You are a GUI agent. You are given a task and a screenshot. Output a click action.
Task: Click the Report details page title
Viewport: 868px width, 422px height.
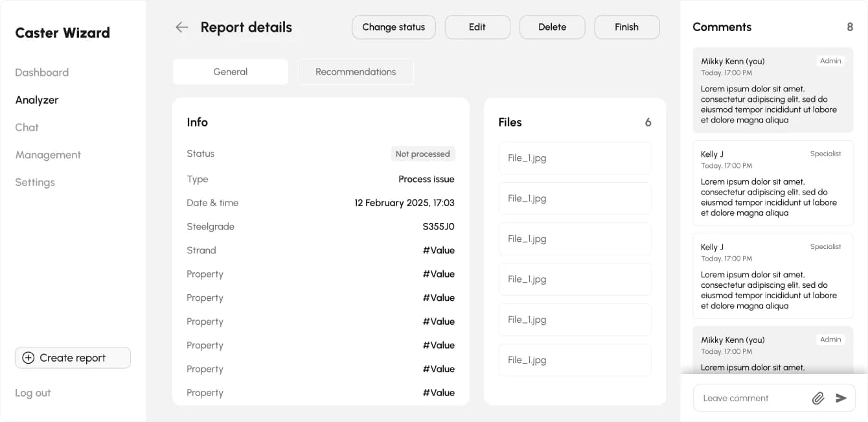click(246, 27)
